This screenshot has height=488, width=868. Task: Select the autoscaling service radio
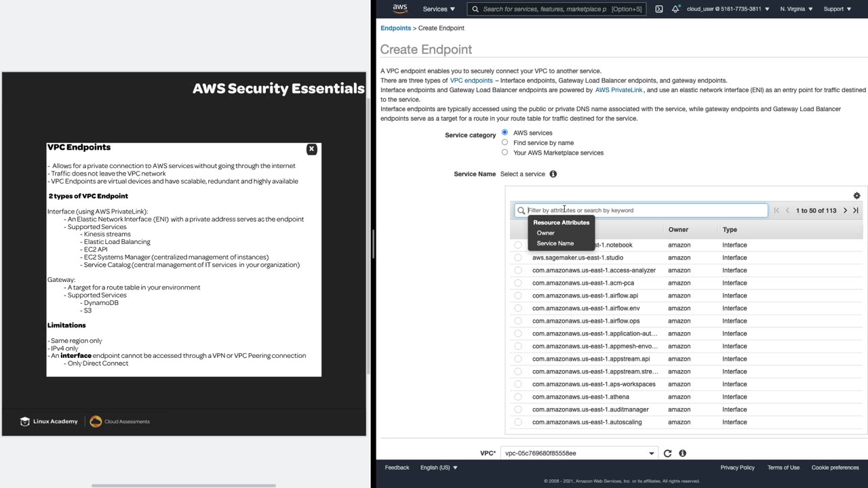pyautogui.click(x=518, y=422)
